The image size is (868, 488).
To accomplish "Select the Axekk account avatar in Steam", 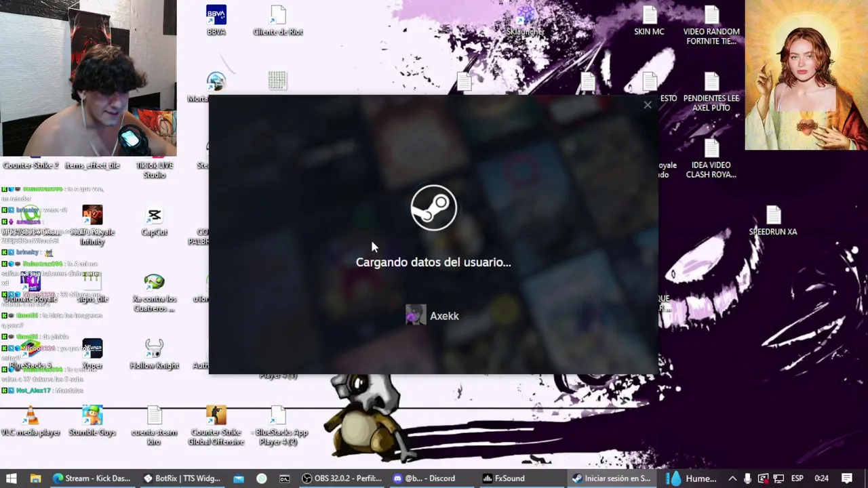I will pyautogui.click(x=416, y=315).
